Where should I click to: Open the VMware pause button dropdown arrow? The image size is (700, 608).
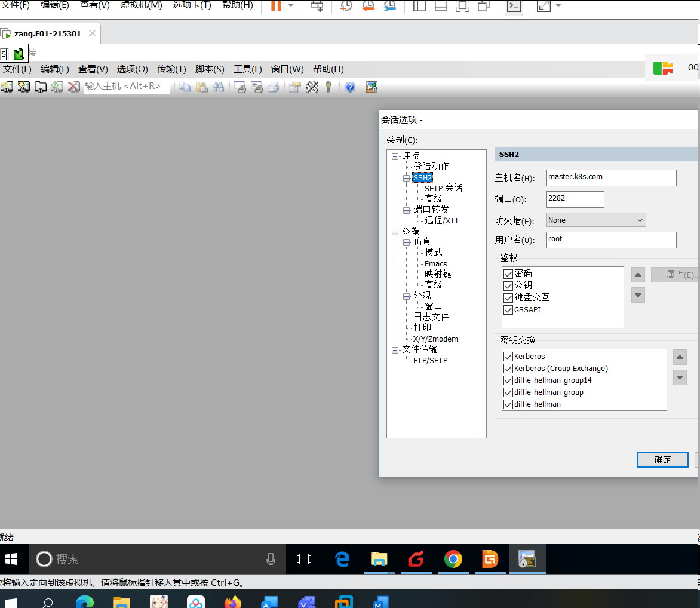point(291,5)
